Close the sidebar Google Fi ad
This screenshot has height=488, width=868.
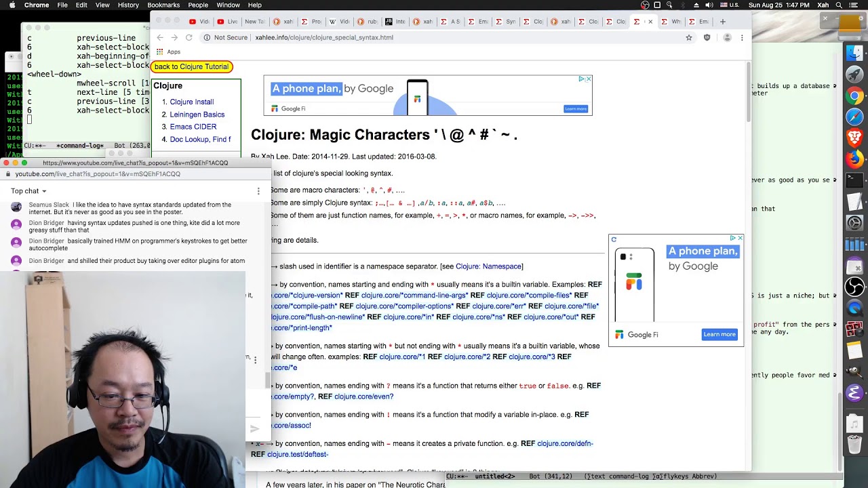740,239
